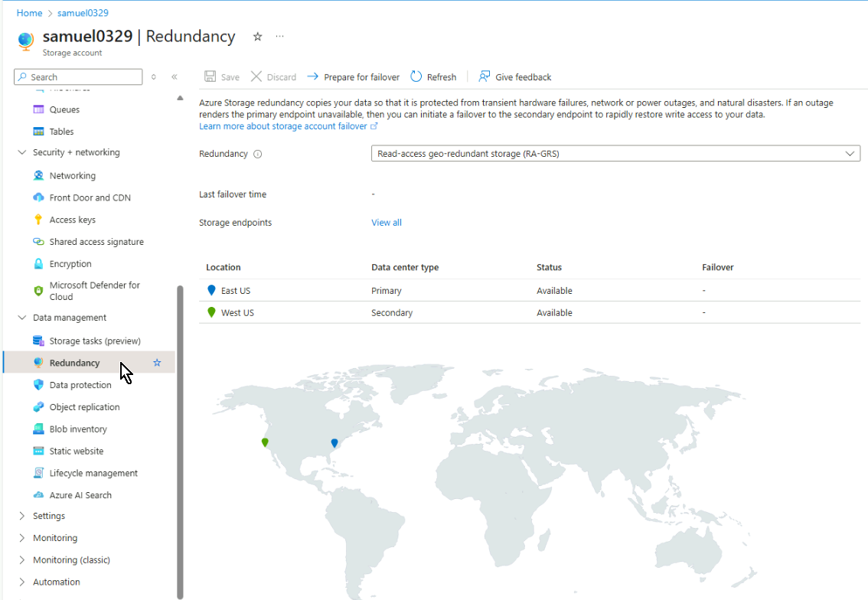Go to Home breadcrumb

[x=29, y=13]
